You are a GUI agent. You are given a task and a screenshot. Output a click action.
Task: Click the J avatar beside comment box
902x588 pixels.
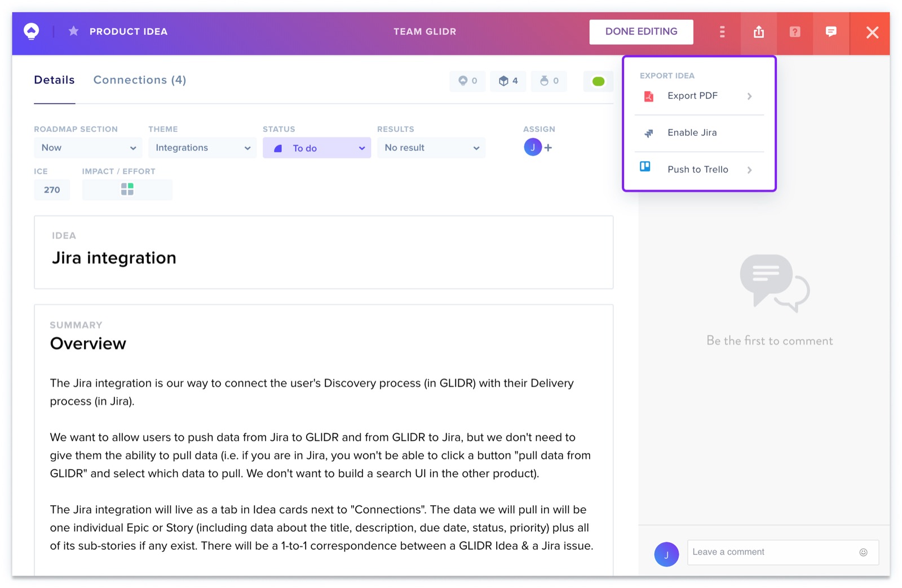(666, 555)
